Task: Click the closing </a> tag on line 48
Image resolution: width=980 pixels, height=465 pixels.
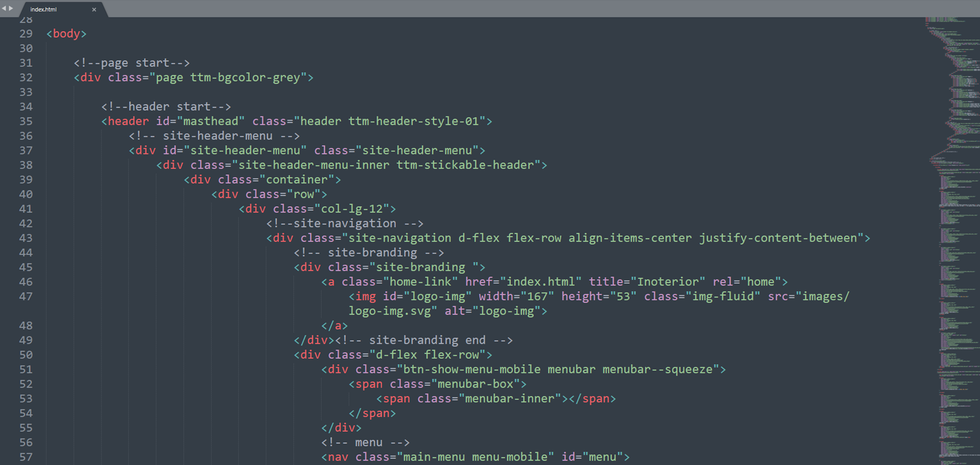Action: click(335, 326)
